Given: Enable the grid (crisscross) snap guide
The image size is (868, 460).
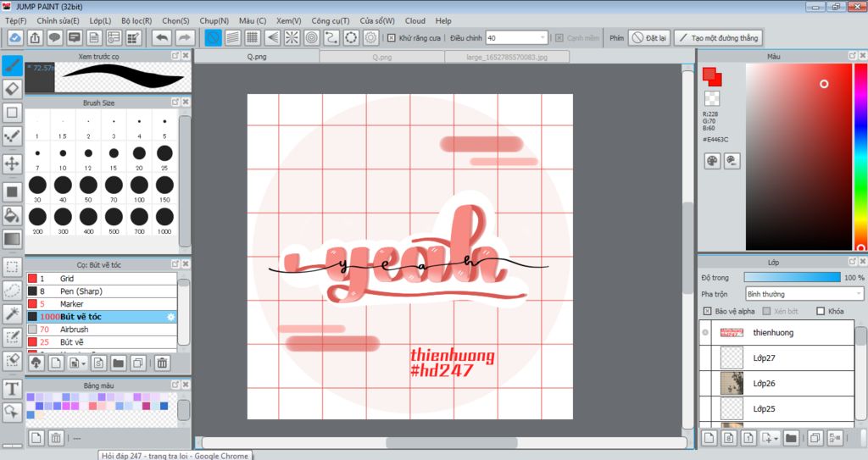Looking at the screenshot, I should (x=253, y=37).
